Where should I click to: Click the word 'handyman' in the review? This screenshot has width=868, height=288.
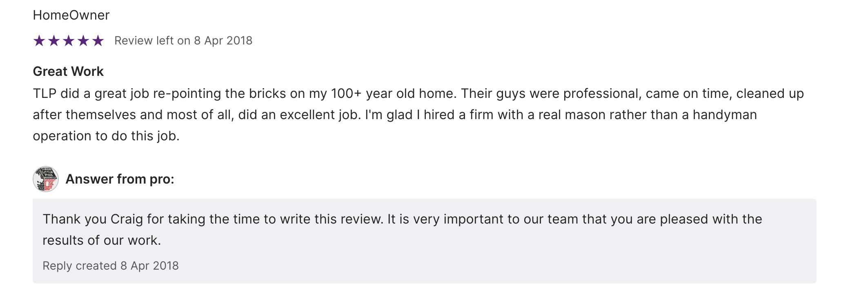pos(725,115)
